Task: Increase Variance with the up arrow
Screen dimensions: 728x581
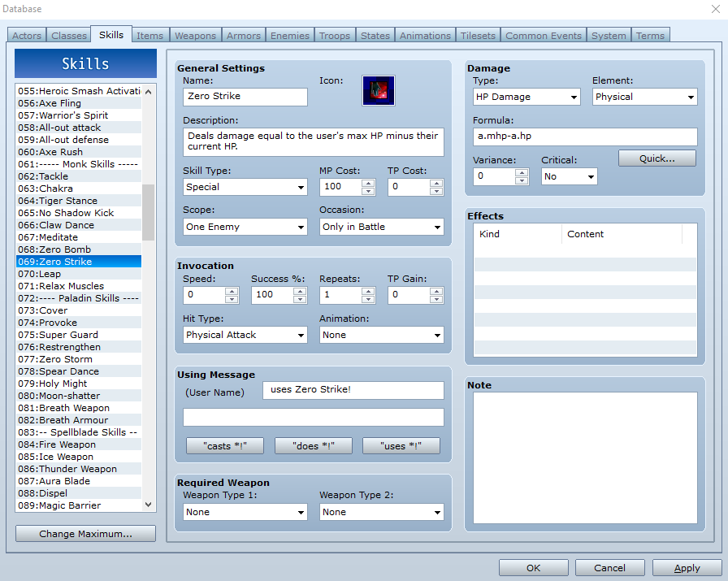Action: [522, 173]
